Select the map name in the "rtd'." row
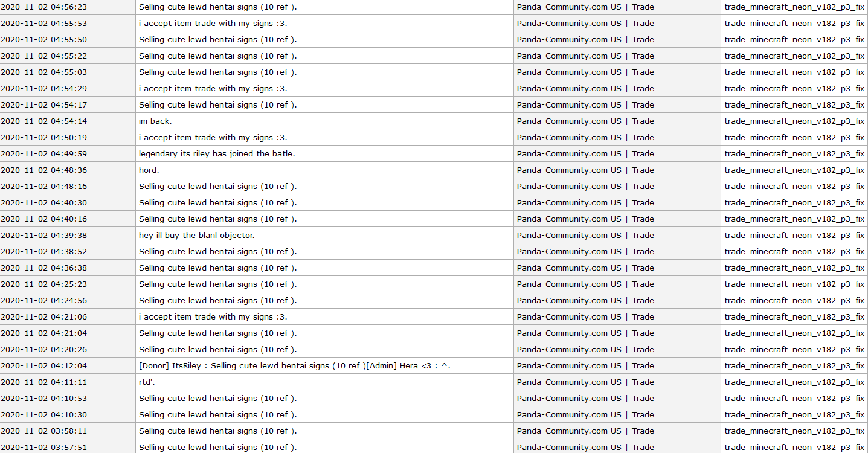The height and width of the screenshot is (453, 868). [x=794, y=382]
